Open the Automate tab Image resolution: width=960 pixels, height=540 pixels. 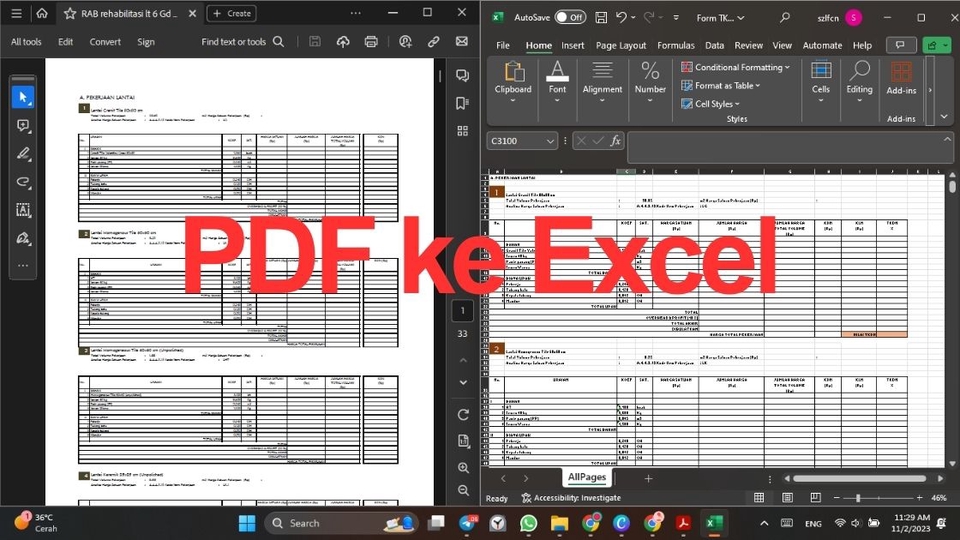pos(822,45)
